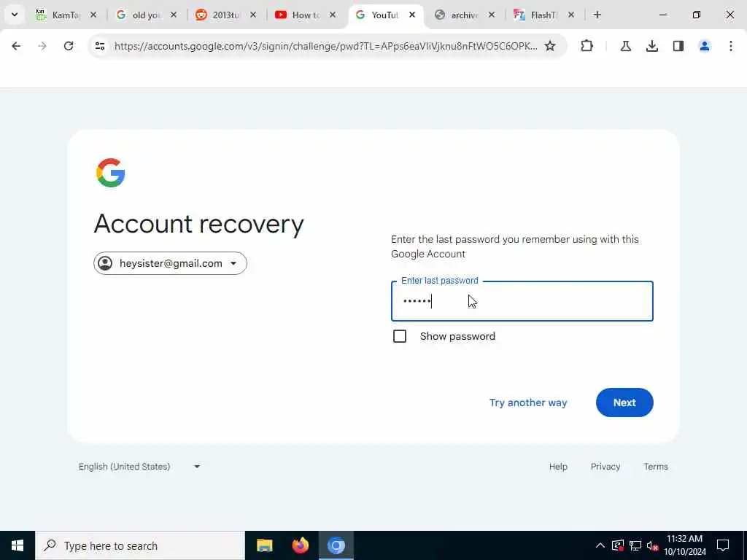Close the Reddit 2013tu tab
747x560 pixels.
tap(253, 15)
